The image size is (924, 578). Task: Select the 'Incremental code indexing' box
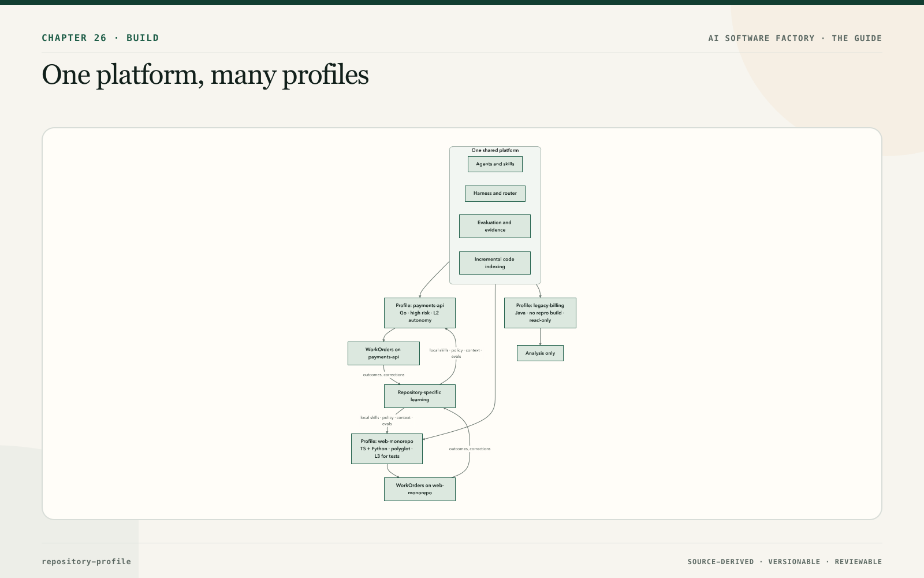click(x=495, y=263)
